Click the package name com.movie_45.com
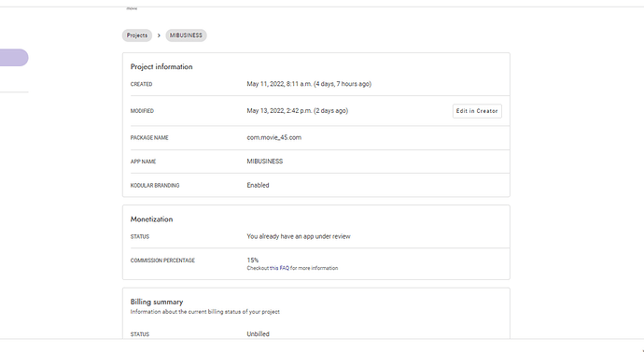The width and height of the screenshot is (644, 352). [274, 137]
